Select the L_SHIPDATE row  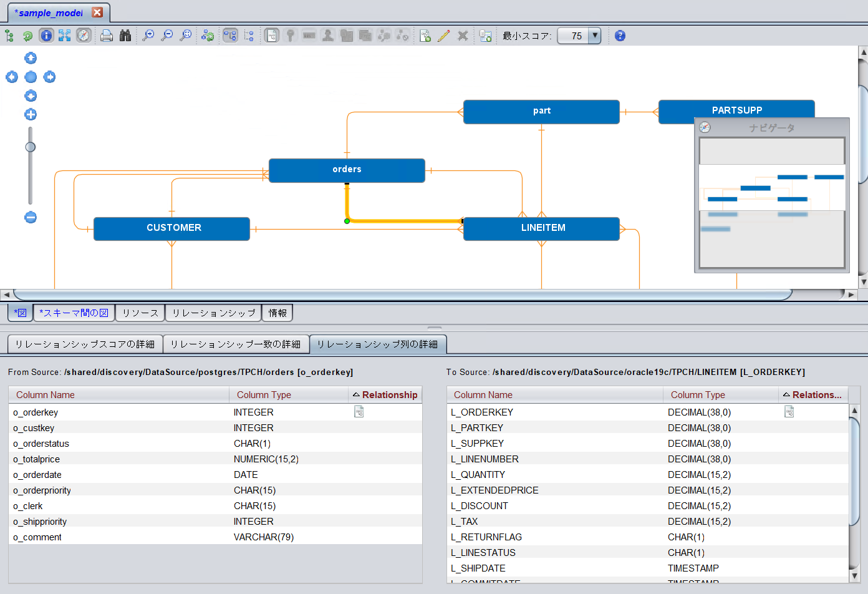pyautogui.click(x=648, y=568)
